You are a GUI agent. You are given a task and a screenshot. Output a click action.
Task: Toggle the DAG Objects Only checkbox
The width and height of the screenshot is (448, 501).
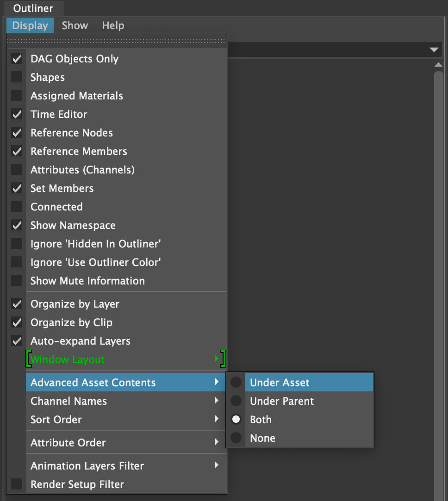[17, 59]
